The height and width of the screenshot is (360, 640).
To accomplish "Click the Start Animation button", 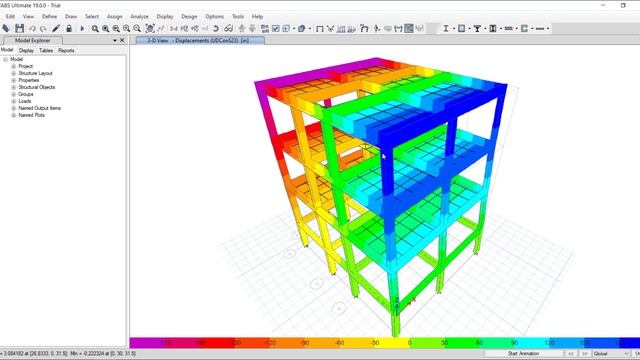I will point(523,353).
